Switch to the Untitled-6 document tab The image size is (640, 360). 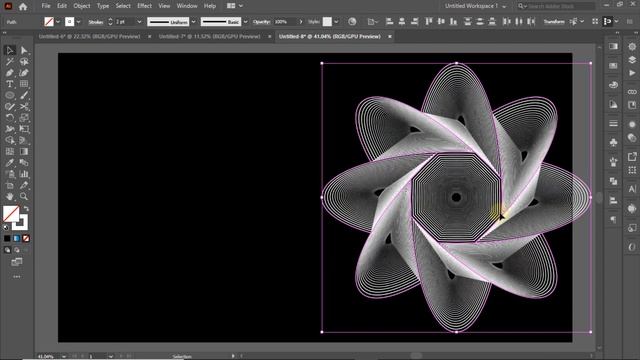[89, 36]
